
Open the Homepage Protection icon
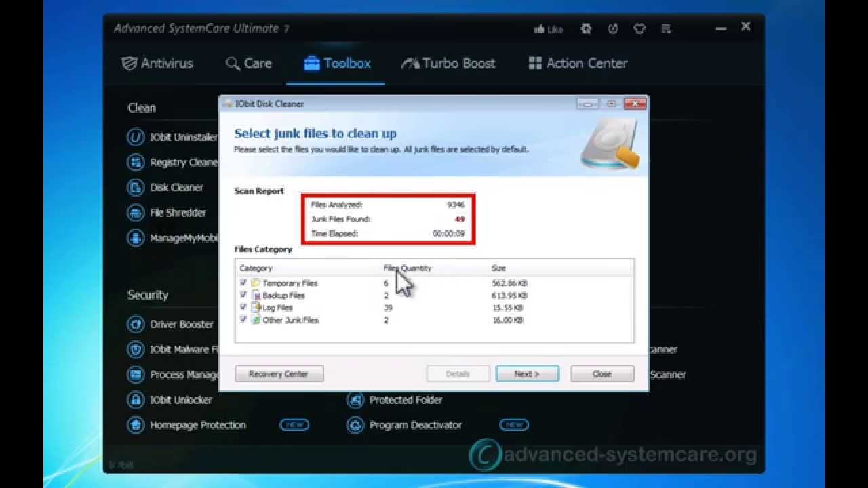point(136,425)
